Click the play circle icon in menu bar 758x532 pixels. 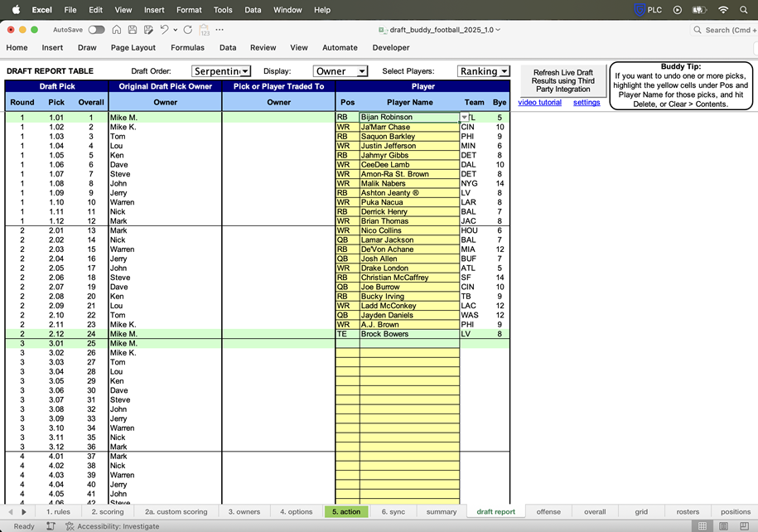pyautogui.click(x=678, y=10)
